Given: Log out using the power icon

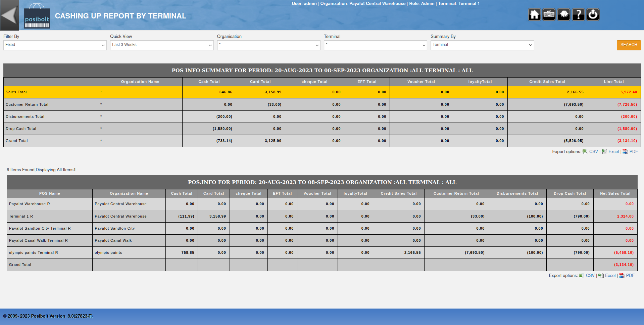Looking at the screenshot, I should point(593,15).
